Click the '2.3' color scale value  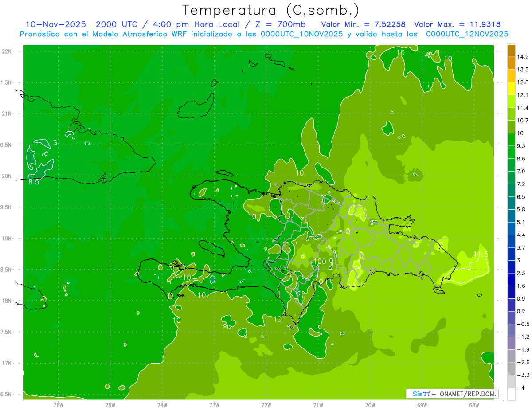[521, 273]
